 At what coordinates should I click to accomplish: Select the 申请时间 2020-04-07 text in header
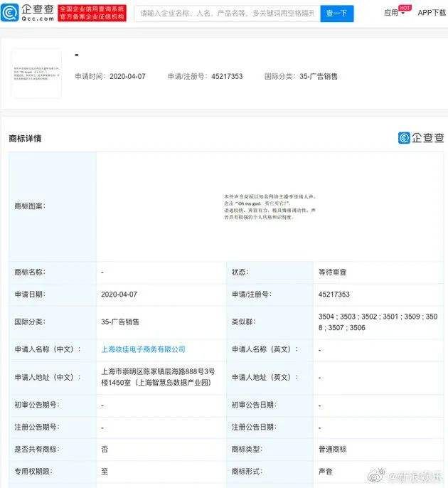click(x=110, y=76)
